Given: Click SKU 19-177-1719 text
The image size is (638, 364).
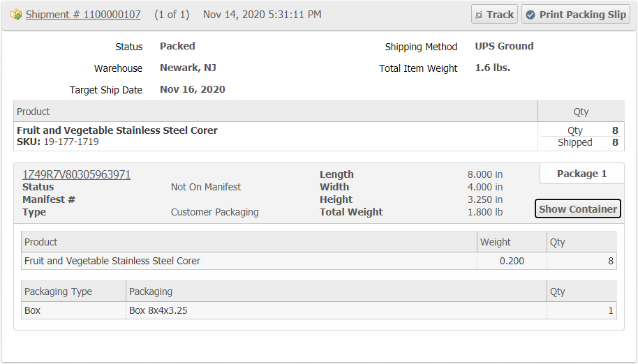Looking at the screenshot, I should pos(71,142).
